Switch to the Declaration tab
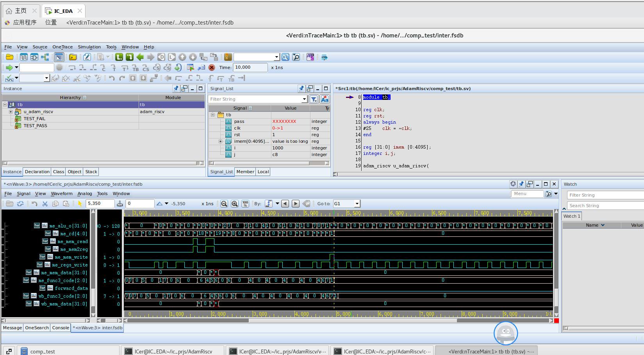The image size is (644, 355). tap(37, 172)
